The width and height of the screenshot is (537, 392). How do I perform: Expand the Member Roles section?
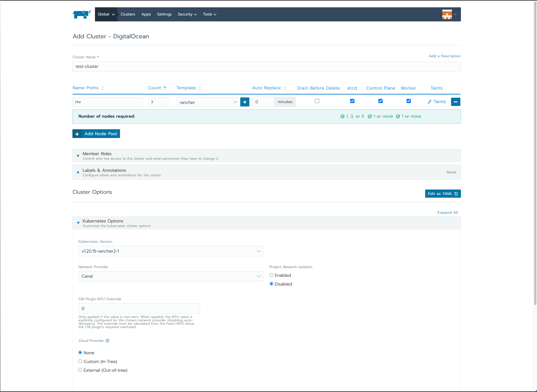coord(78,156)
